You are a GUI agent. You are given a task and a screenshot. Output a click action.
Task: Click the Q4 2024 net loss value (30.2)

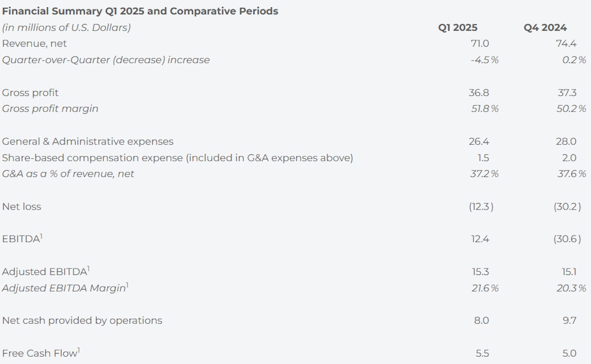click(568, 207)
